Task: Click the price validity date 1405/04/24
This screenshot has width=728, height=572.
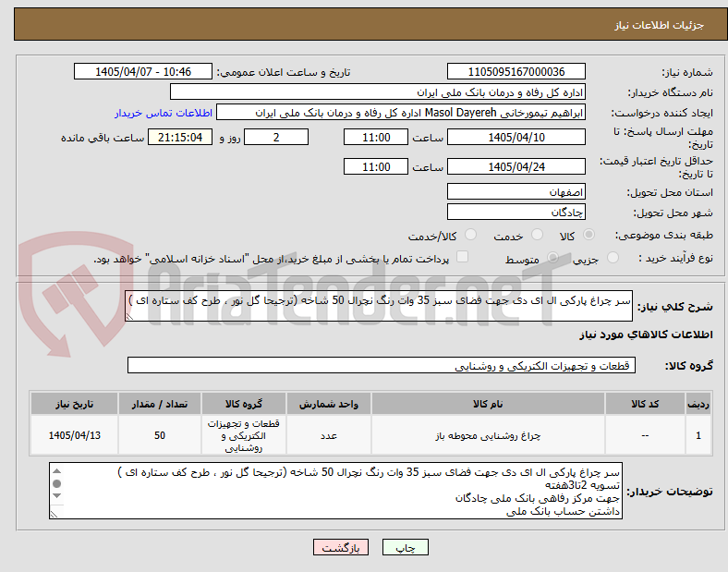Action: pos(516,166)
